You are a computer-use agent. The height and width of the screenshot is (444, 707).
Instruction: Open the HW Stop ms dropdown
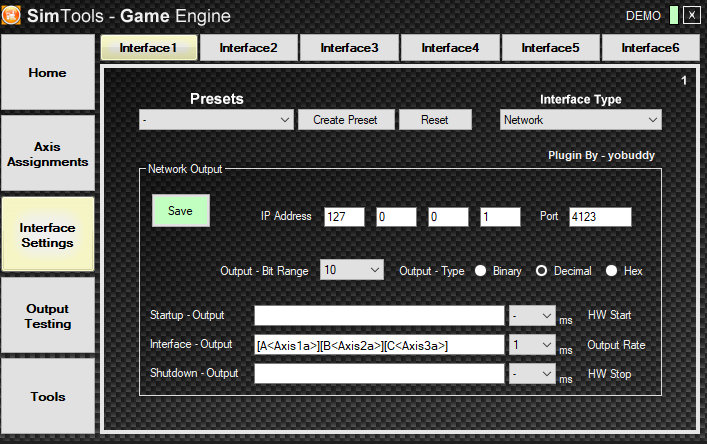point(532,373)
